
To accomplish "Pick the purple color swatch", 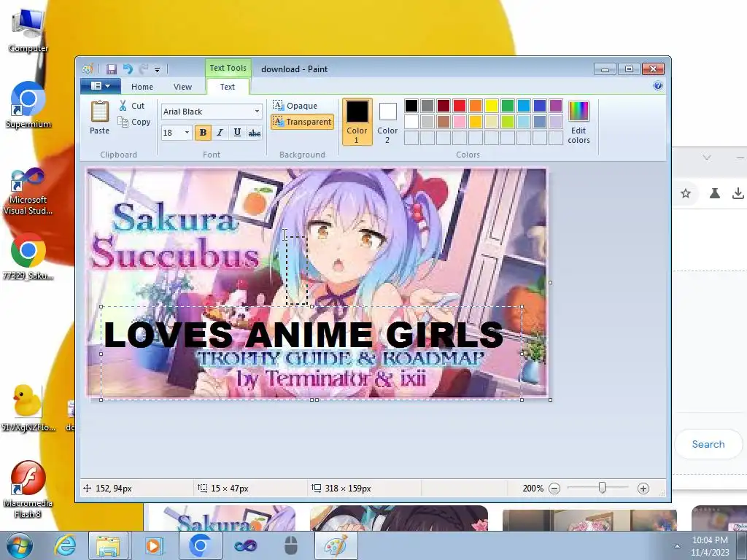I will [556, 106].
